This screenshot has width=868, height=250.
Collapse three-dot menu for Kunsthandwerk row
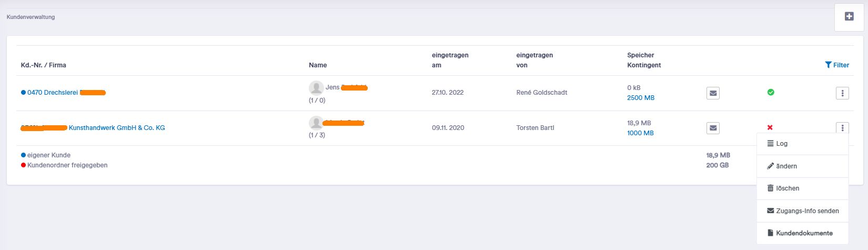pyautogui.click(x=842, y=127)
